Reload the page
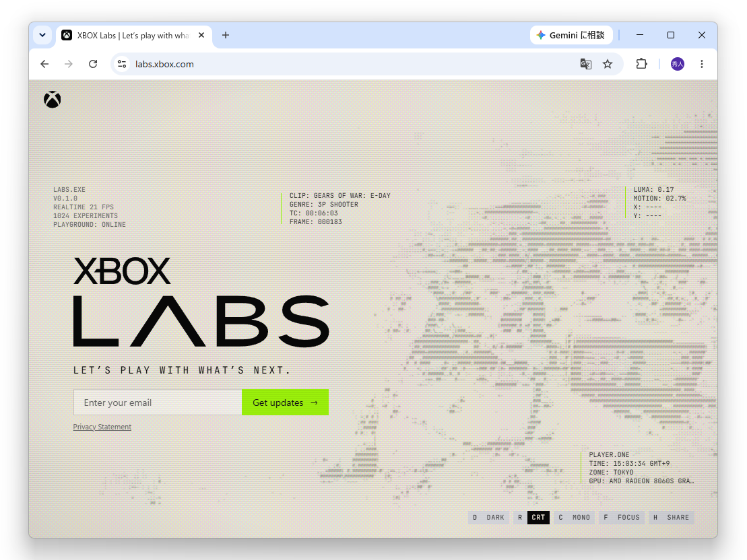Viewport: 747px width, 560px height. click(x=93, y=64)
